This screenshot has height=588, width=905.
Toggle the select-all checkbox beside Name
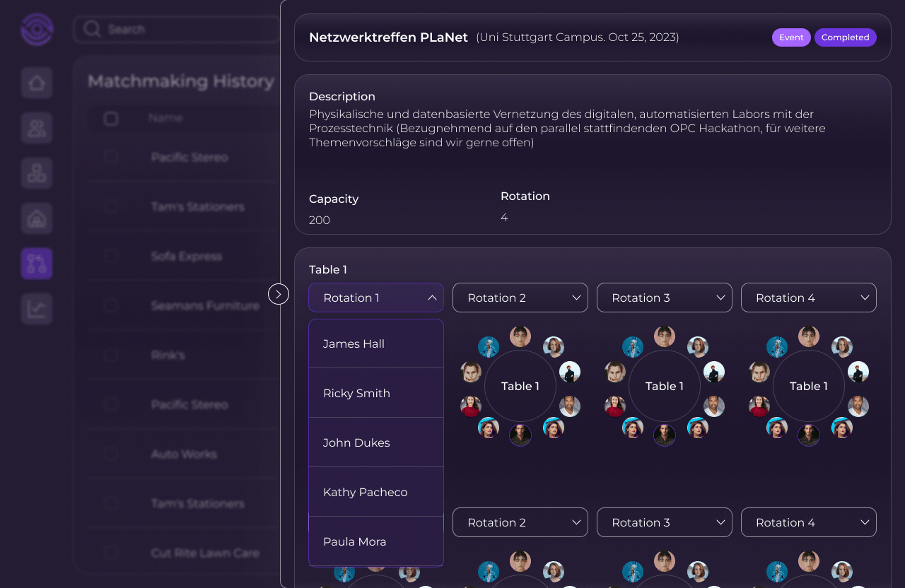click(x=111, y=118)
